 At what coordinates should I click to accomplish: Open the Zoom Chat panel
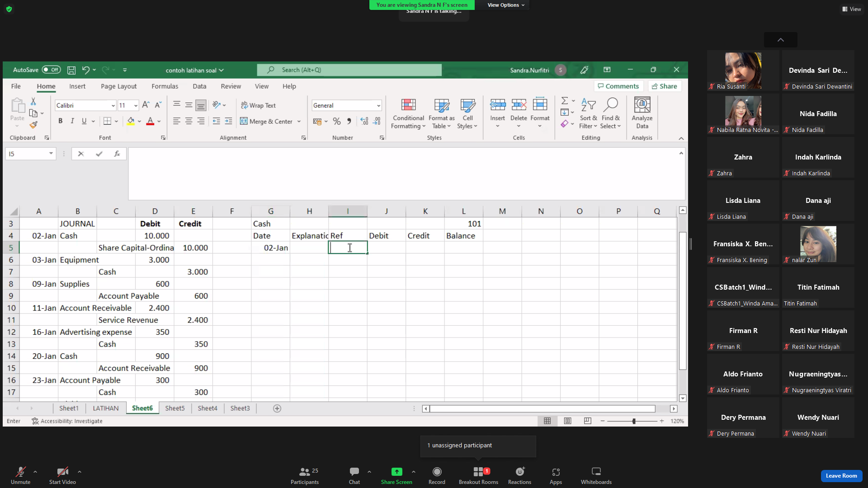(x=354, y=475)
